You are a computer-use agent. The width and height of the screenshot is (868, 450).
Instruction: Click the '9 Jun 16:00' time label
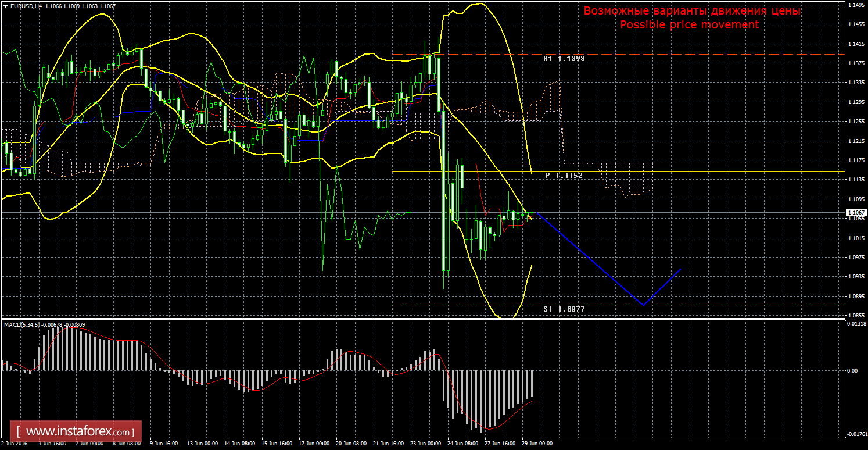click(x=164, y=443)
